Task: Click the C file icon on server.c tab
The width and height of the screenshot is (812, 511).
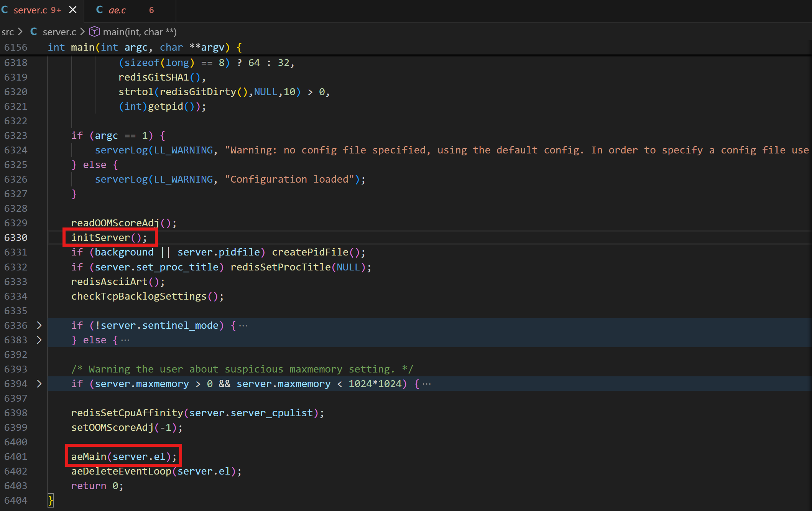Action: 5,10
